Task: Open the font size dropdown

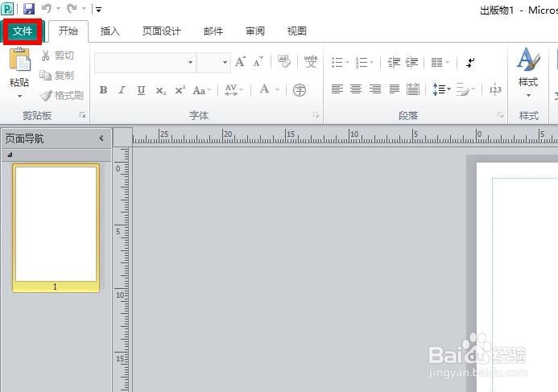Action: 225,63
